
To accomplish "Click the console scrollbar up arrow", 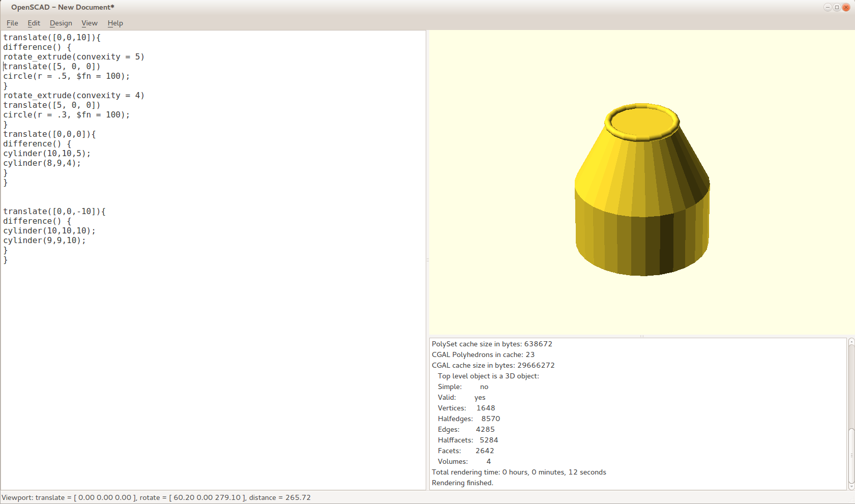I will (x=851, y=341).
